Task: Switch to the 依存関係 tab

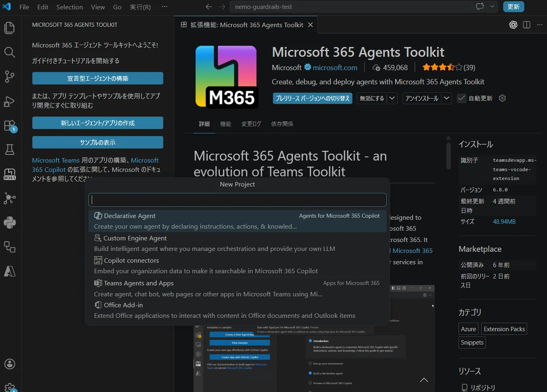Action: click(282, 124)
